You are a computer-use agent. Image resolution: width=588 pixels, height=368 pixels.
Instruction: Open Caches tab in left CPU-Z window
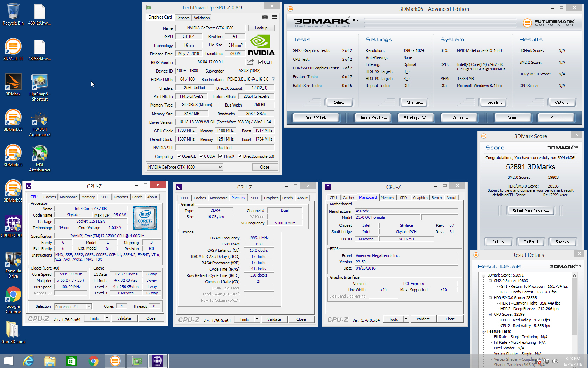[49, 197]
